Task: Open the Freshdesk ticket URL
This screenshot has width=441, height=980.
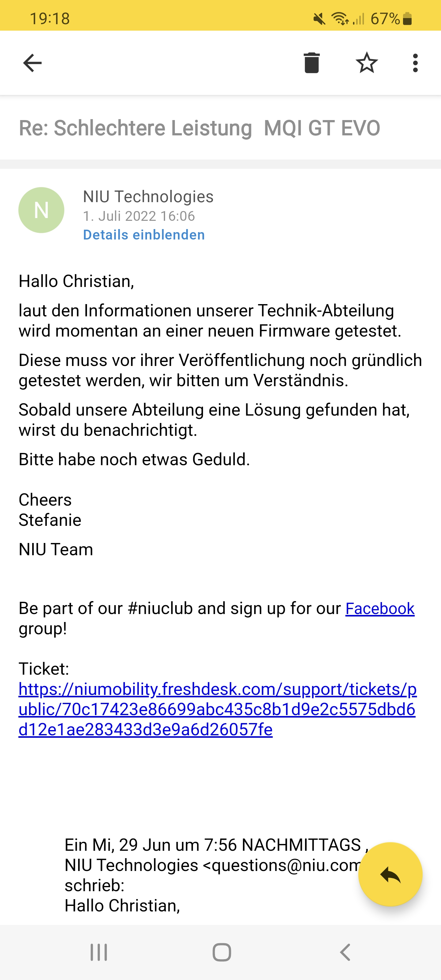Action: pyautogui.click(x=217, y=709)
